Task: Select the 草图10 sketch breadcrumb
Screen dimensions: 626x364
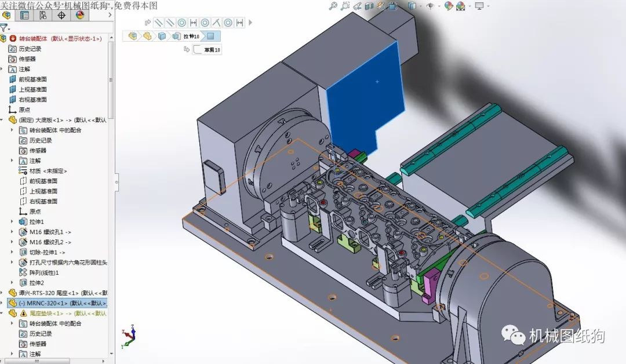Action: 208,49
